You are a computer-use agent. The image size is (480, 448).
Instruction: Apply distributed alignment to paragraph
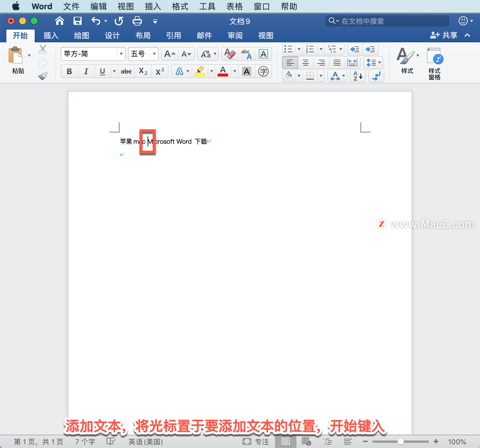(x=352, y=63)
